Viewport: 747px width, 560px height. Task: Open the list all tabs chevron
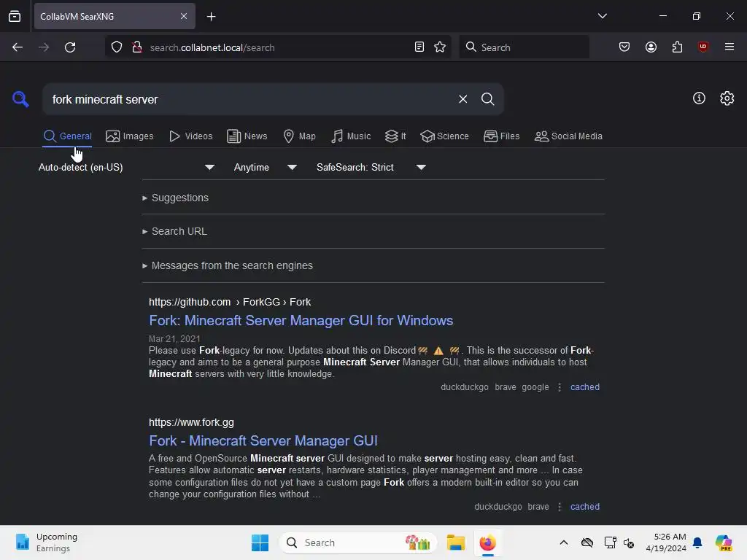602,16
